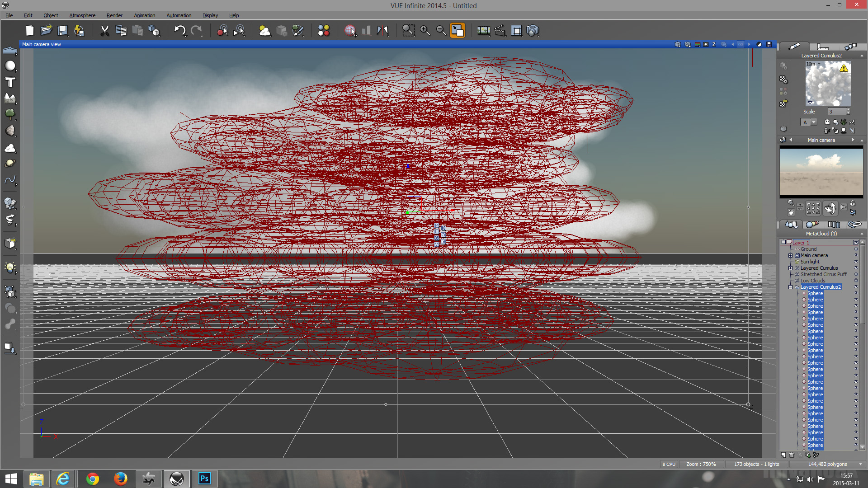
Task: Click the plant/tree creation tool
Action: coord(10,114)
